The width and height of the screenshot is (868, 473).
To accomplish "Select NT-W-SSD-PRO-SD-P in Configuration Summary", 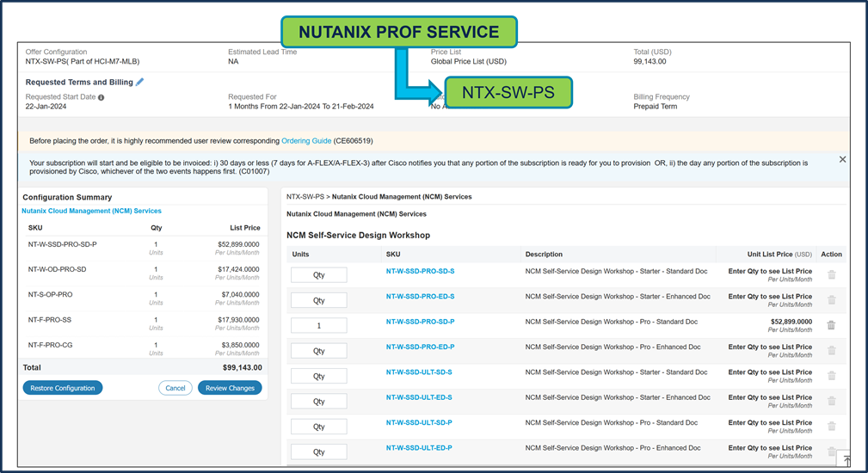I will (x=63, y=244).
